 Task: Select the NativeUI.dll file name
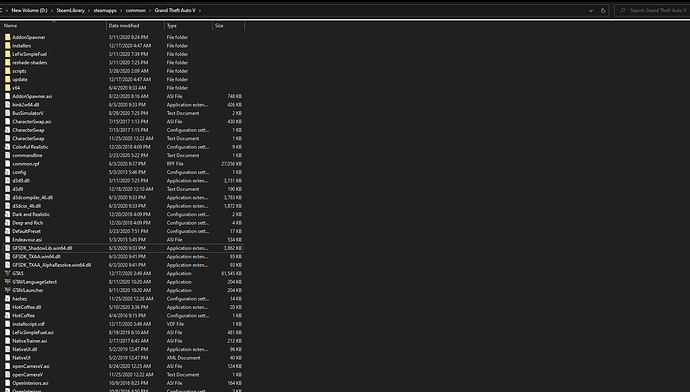25,349
